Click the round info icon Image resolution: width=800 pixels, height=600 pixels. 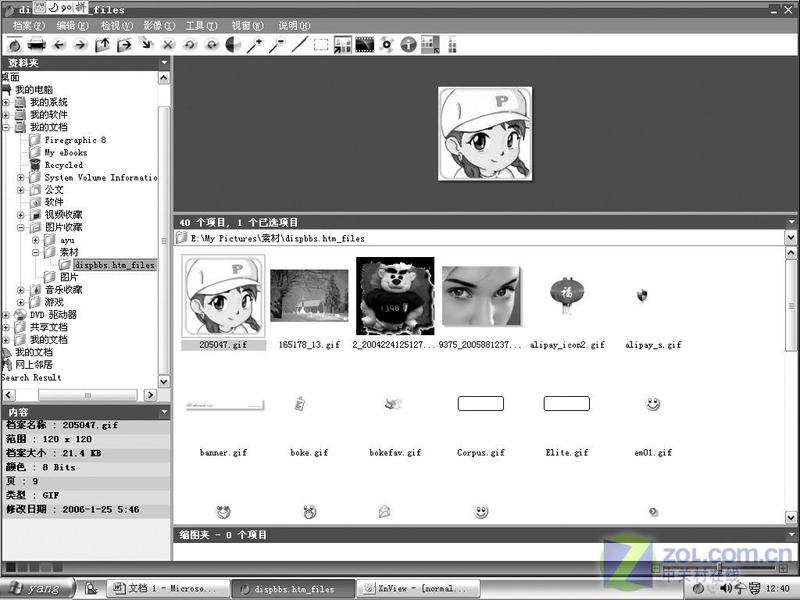pyautogui.click(x=408, y=45)
